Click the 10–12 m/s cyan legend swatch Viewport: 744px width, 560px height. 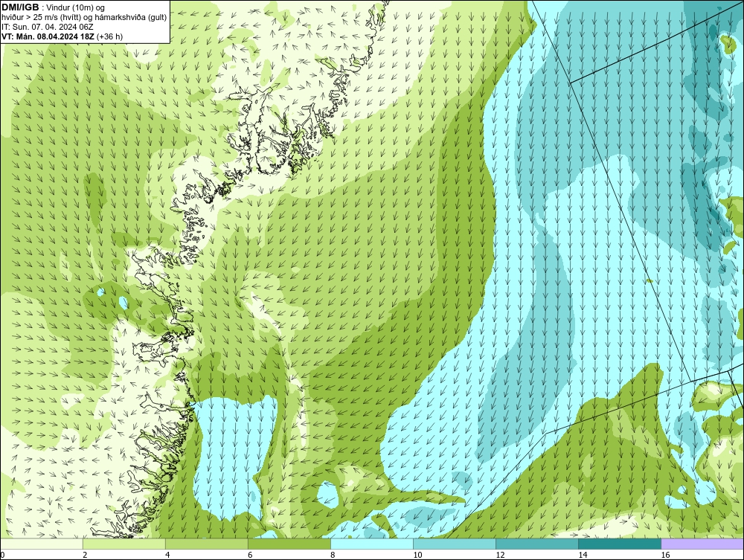pyautogui.click(x=454, y=544)
